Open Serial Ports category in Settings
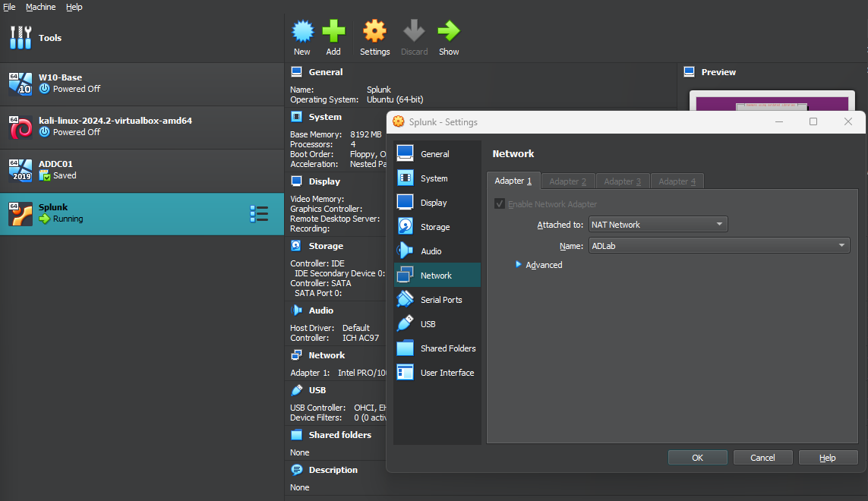 tap(437, 300)
